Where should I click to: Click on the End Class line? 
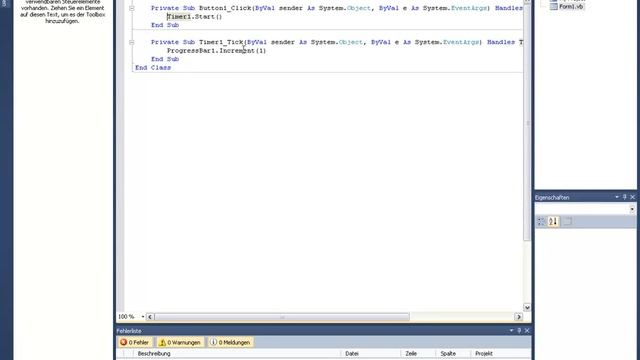(x=153, y=68)
